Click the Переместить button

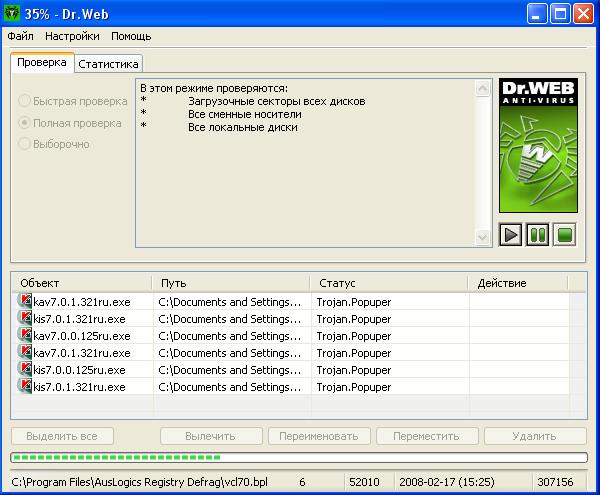point(427,436)
